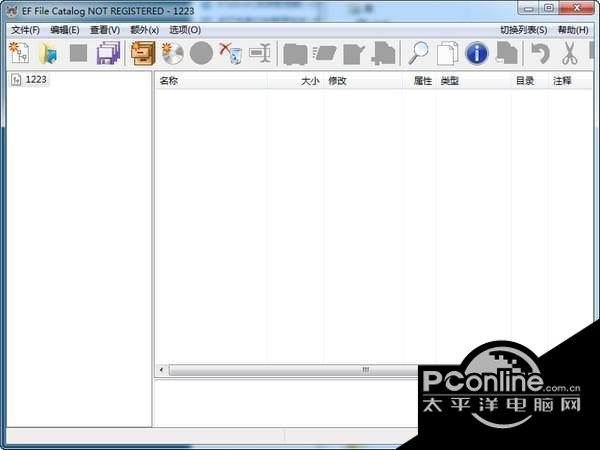This screenshot has width=600, height=450.
Task: Open the 帮助(H) menu
Action: tap(573, 30)
